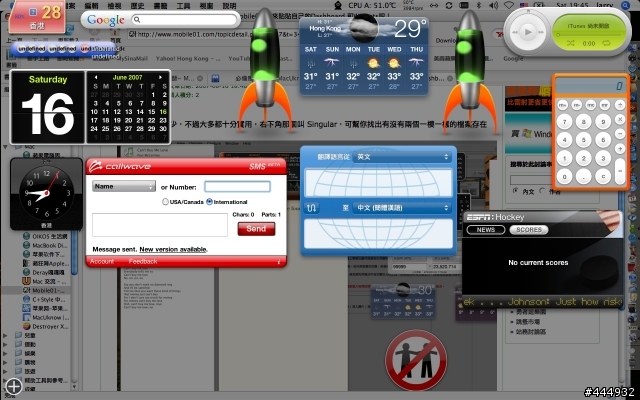Switch to the SCORES tab in ESPN widget
This screenshot has height=400, width=640.
click(x=529, y=230)
